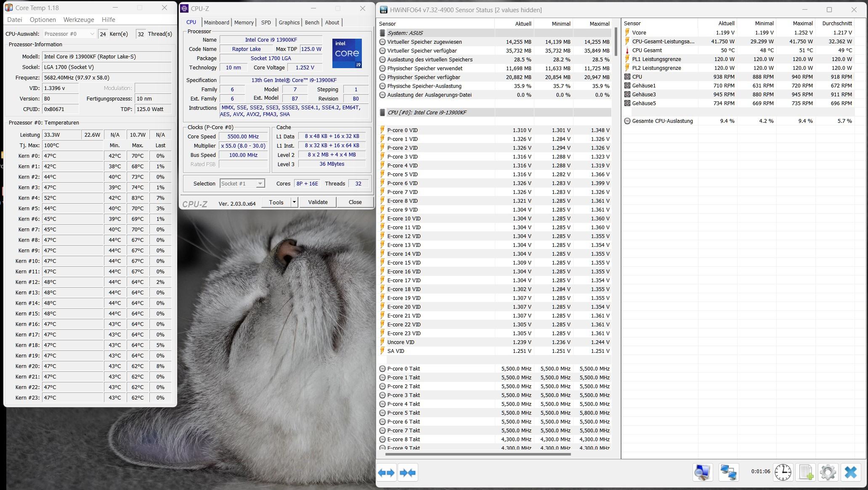Screen dimensions: 868x490
Task: Click Core Temp Frequenz value 5682.40MHz
Action: click(107, 78)
